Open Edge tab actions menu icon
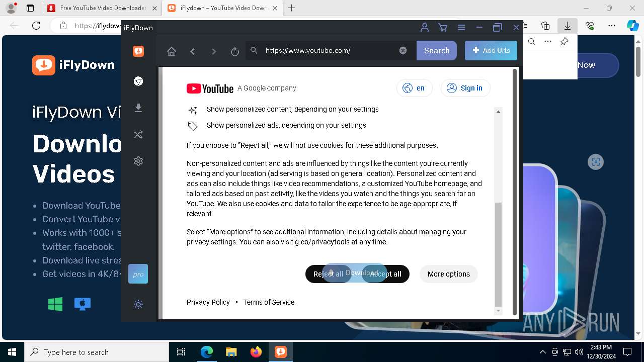The height and width of the screenshot is (362, 644). click(30, 8)
